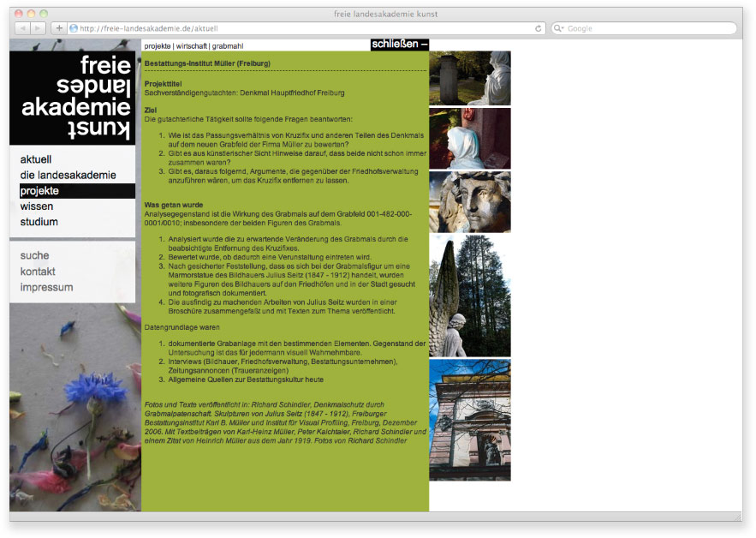Go to the wissen section

tap(37, 206)
